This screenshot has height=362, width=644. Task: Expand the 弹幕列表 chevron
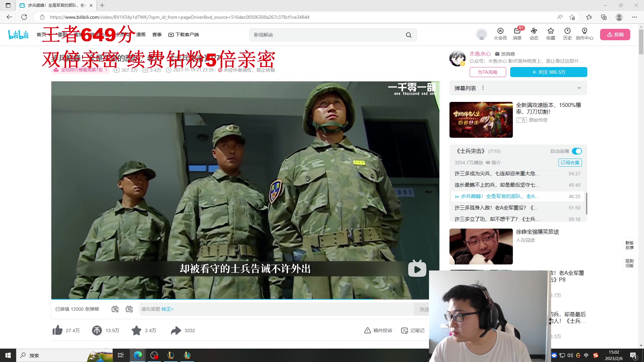point(579,88)
